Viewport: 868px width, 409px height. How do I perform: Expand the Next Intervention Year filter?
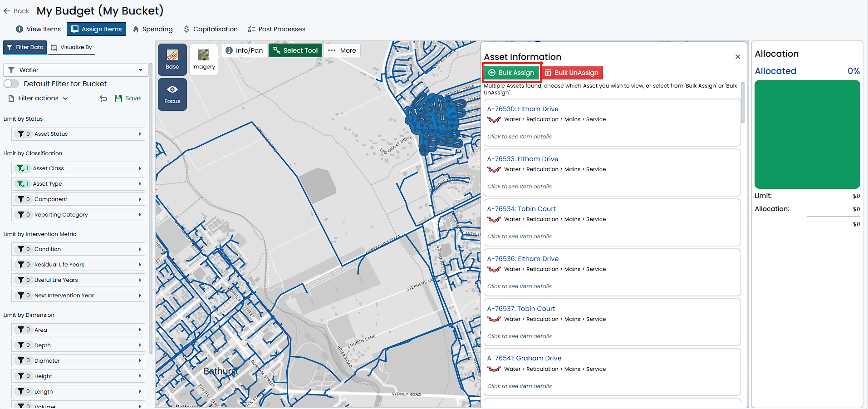point(78,296)
